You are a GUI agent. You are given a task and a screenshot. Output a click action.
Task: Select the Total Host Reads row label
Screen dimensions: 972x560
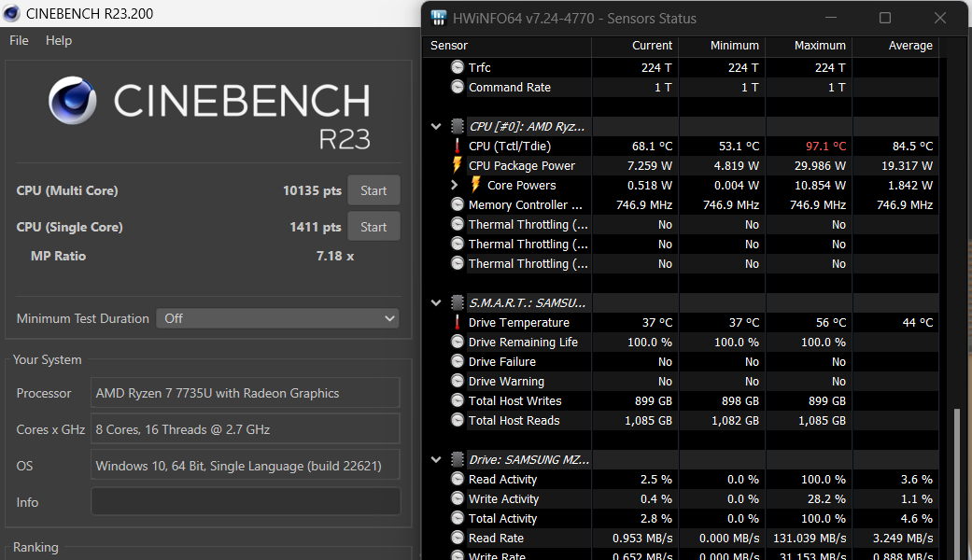(x=514, y=420)
